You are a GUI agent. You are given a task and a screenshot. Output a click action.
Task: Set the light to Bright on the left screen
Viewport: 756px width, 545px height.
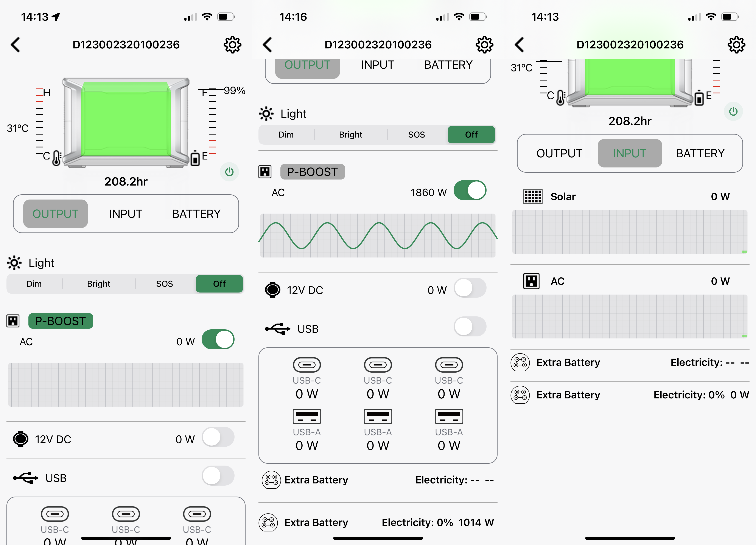coord(99,284)
